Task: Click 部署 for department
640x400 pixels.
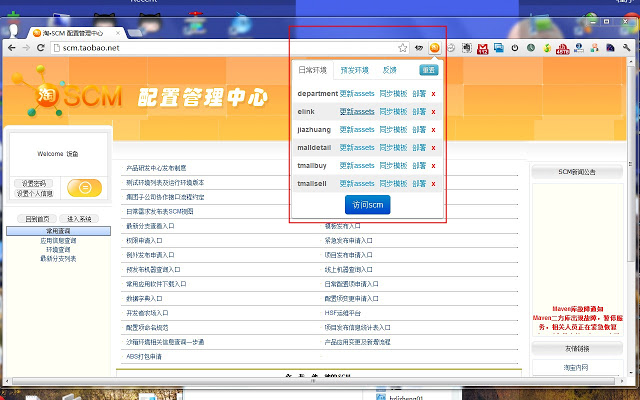Action: pos(419,93)
